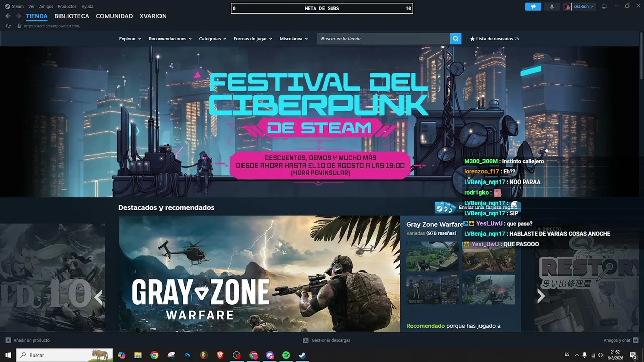Expand the Formas de jugar dropdown

coord(253,39)
